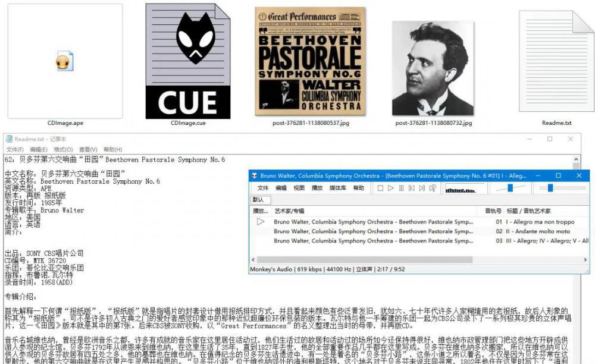The width and height of the screenshot is (595, 364).
Task: Click the 出品：SONY CBS唱片公司 line
Action: pos(44,253)
